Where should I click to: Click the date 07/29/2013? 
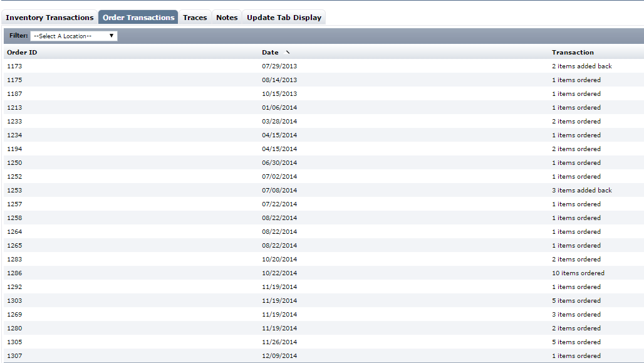[x=279, y=66]
